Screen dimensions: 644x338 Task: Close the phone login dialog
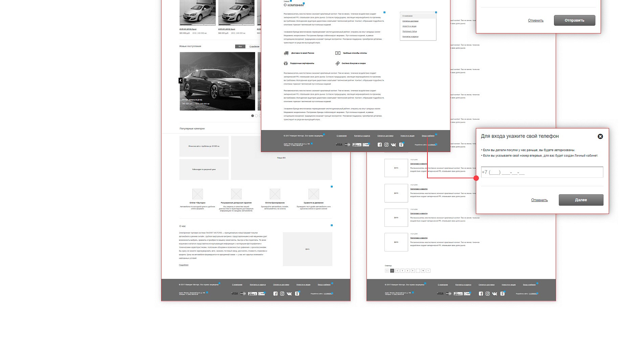click(600, 137)
